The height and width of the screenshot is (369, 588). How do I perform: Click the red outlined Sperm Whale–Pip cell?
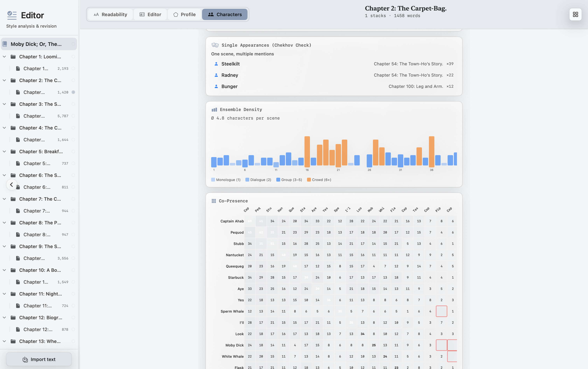441,311
